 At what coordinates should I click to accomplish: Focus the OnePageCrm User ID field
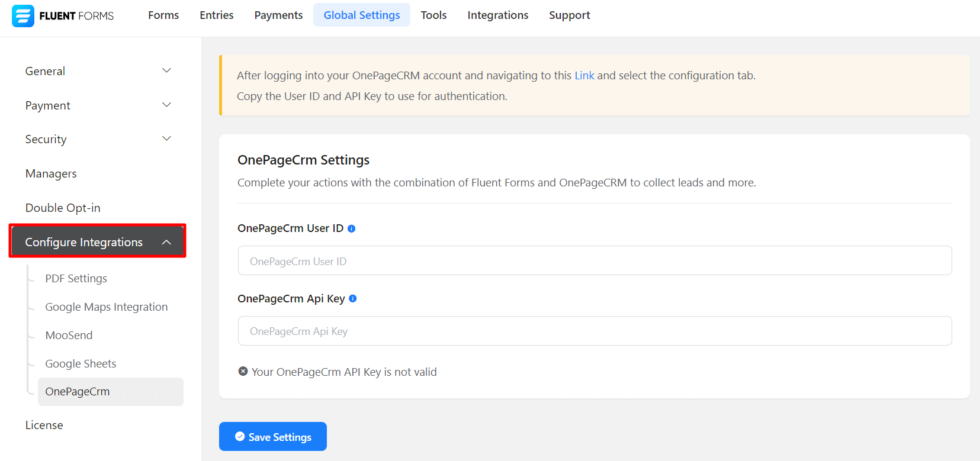[595, 261]
